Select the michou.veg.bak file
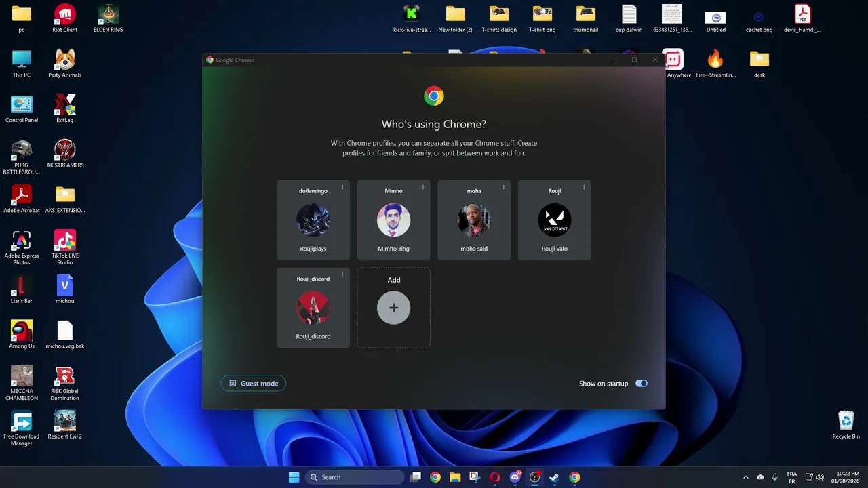This screenshot has height=488, width=868. 65,335
